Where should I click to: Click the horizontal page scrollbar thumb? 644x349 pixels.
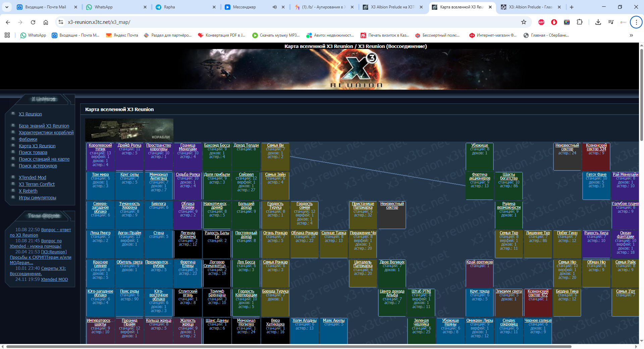[289, 346]
